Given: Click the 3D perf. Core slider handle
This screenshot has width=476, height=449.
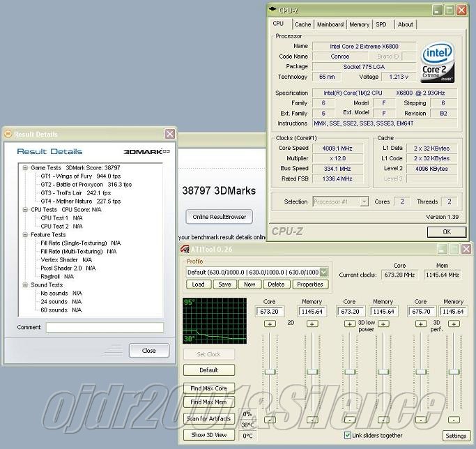Looking at the screenshot, I should 421,372.
